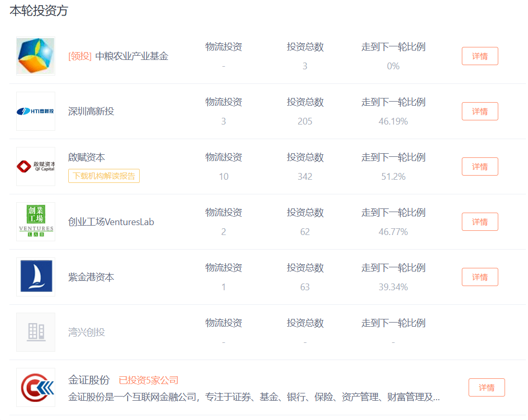Screen dimensions: 528x420
Task: Open the 中粮农业产业基金 investor name link
Action: [132, 56]
